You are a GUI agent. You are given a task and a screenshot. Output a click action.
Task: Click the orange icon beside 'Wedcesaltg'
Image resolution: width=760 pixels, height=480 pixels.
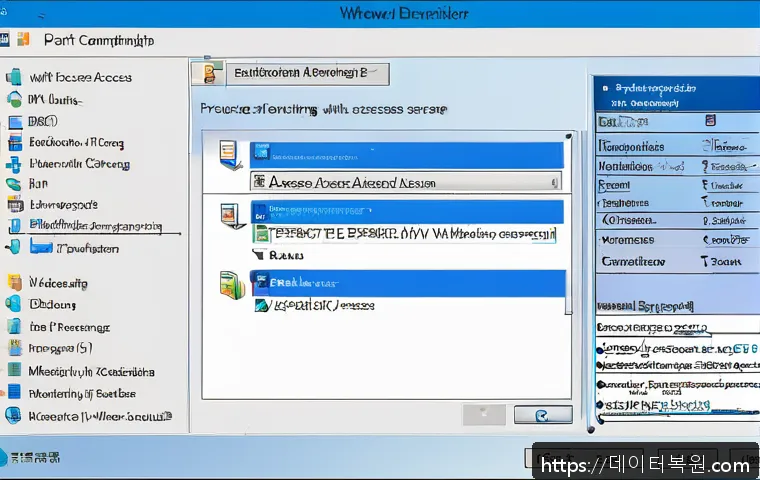[x=15, y=282]
